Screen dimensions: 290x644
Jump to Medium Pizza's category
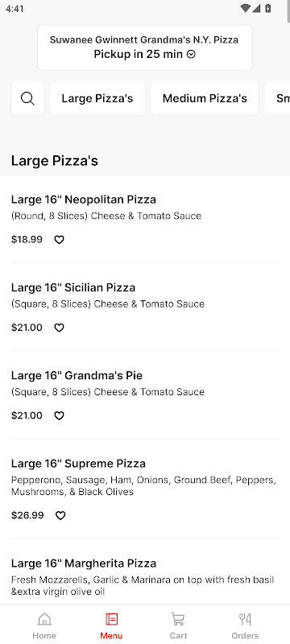[x=205, y=98]
